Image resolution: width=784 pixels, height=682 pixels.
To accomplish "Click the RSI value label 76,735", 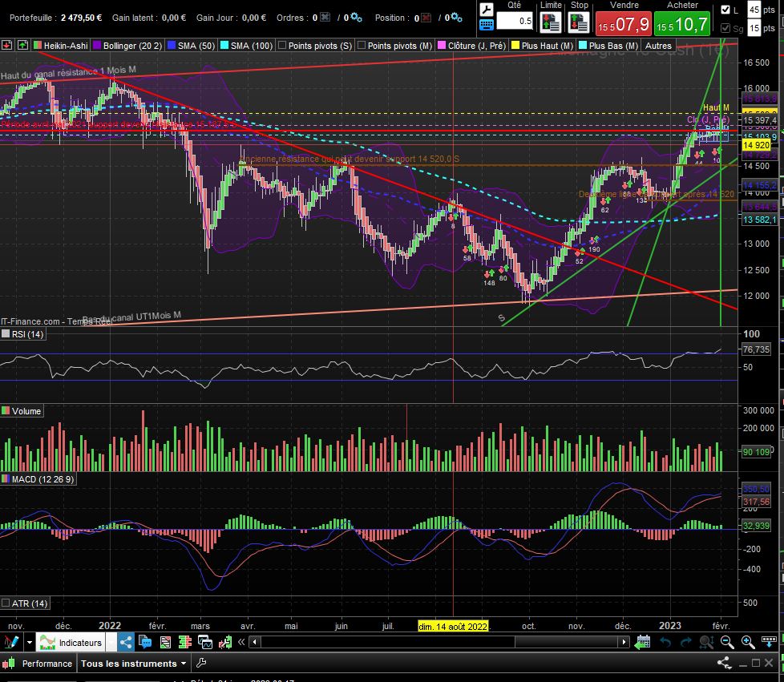I will pos(756,349).
